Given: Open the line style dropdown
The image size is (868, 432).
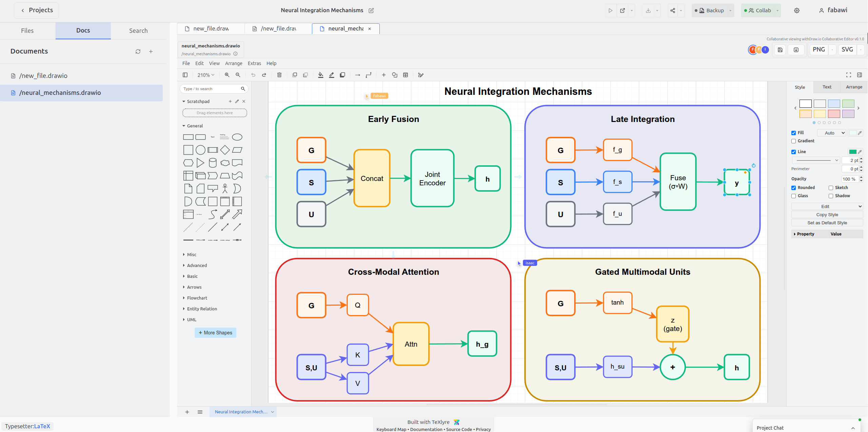Looking at the screenshot, I should coord(816,160).
